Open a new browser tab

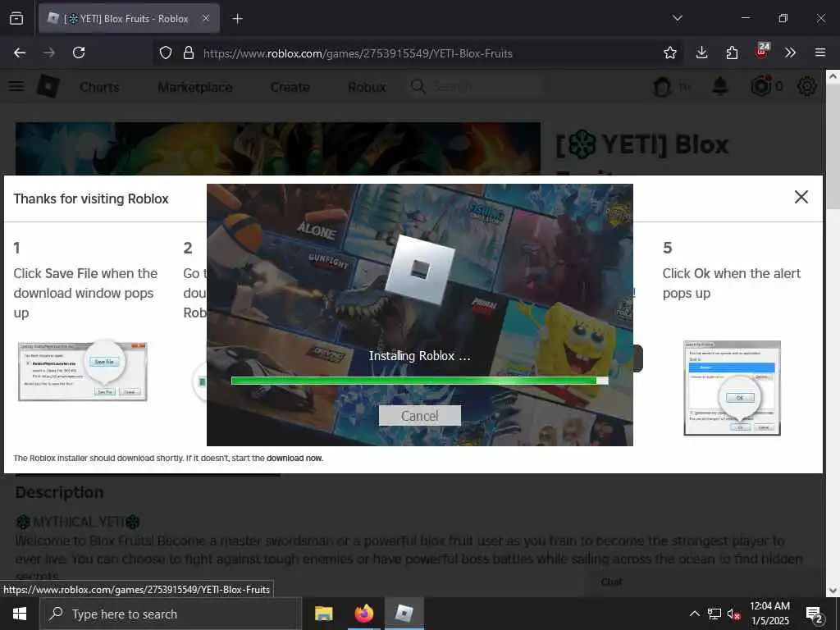click(x=237, y=19)
